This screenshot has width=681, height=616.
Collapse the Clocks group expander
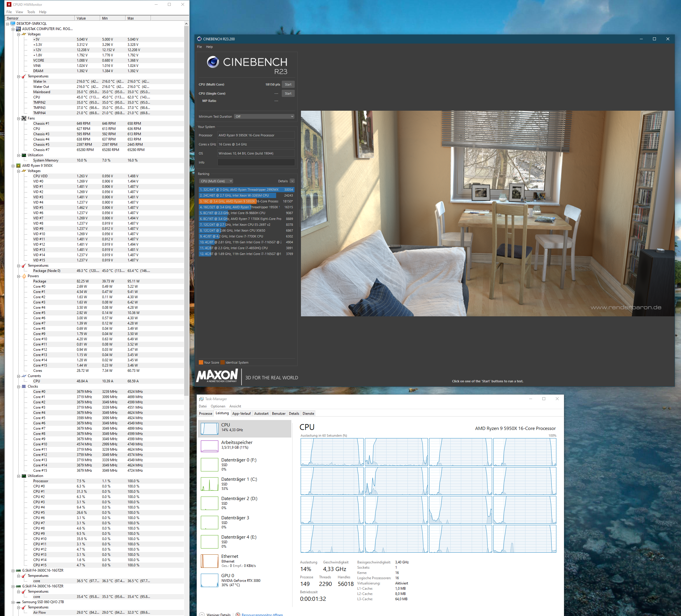[x=19, y=386]
